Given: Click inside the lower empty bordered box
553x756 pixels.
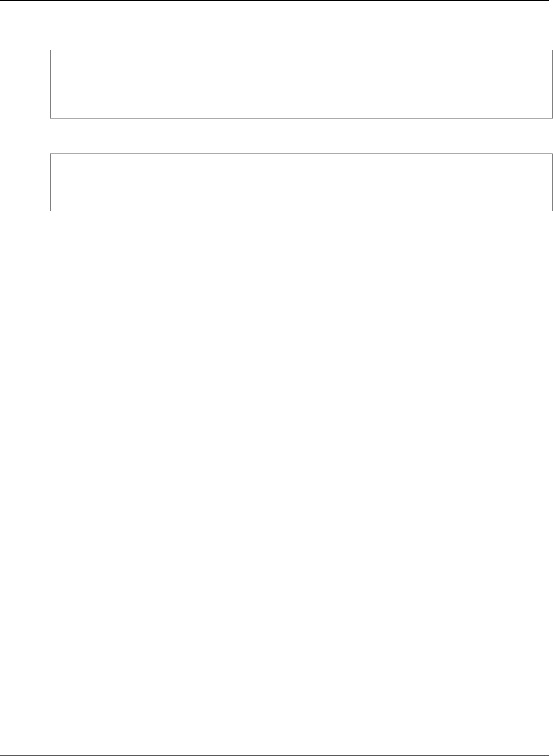Looking at the screenshot, I should pos(301,182).
